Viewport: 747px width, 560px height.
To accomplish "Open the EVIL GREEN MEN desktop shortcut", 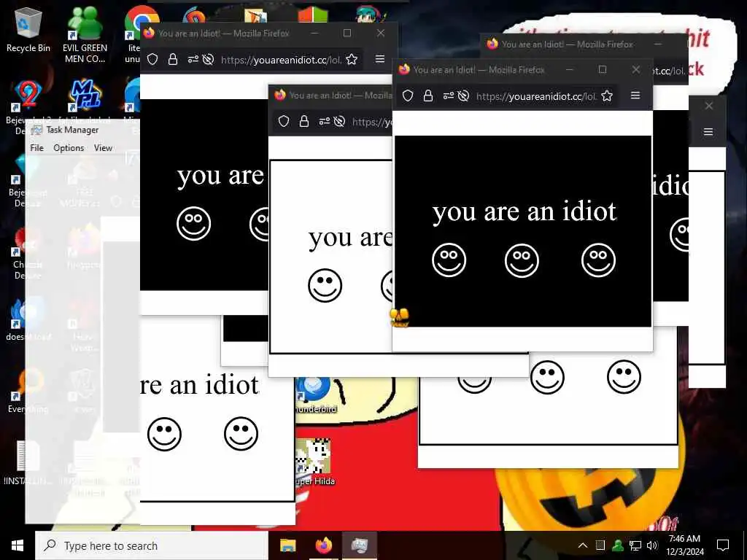I will 85,34.
